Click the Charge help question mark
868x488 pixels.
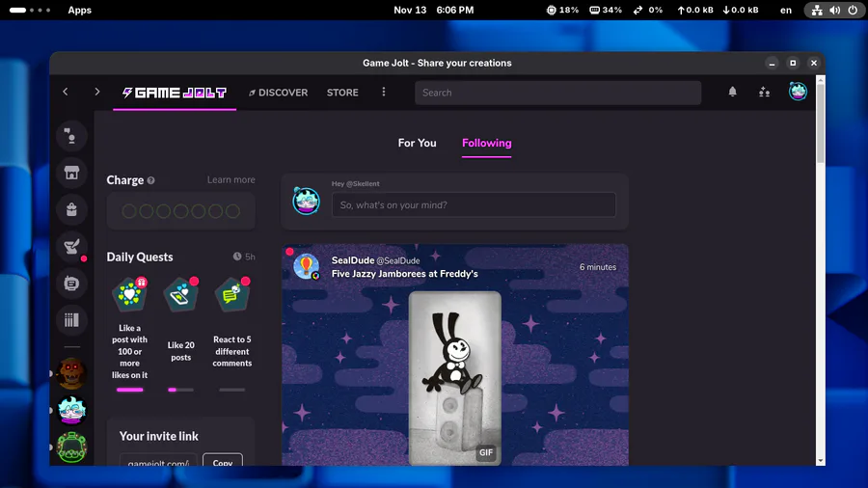[151, 180]
